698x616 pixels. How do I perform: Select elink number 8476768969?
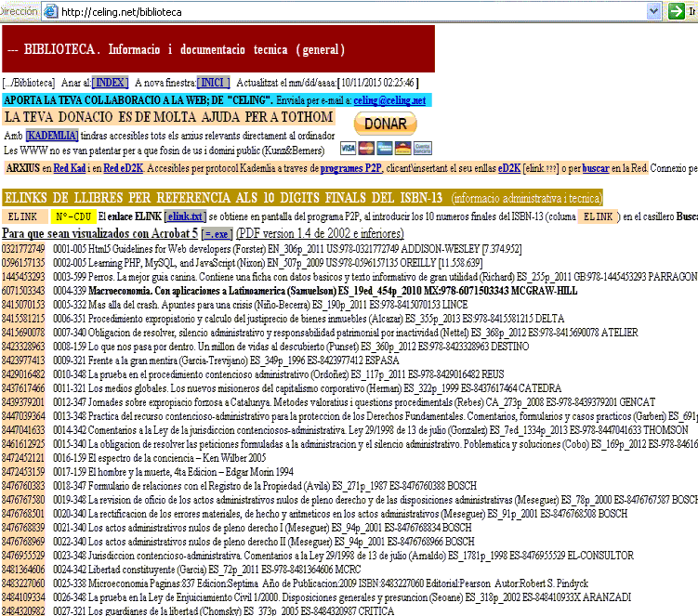(x=23, y=542)
